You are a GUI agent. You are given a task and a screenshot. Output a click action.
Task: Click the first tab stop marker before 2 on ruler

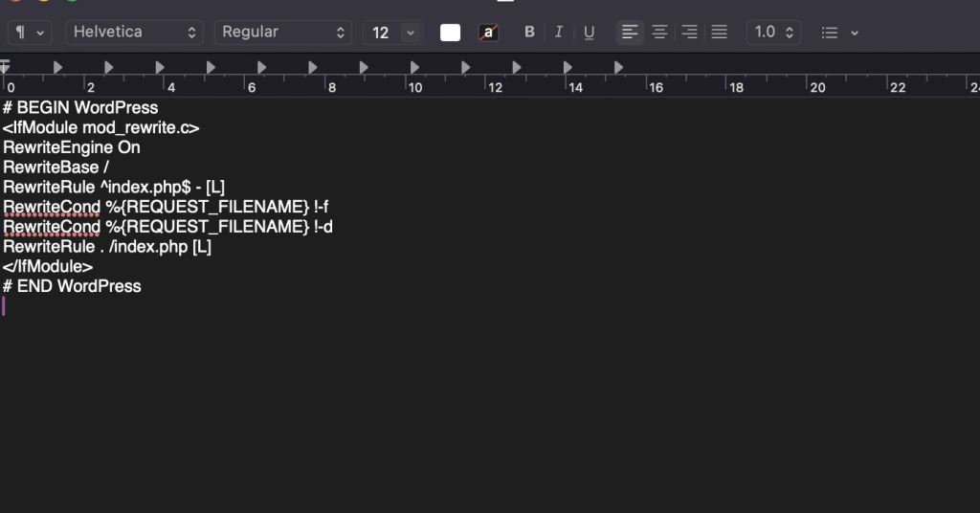coord(57,67)
